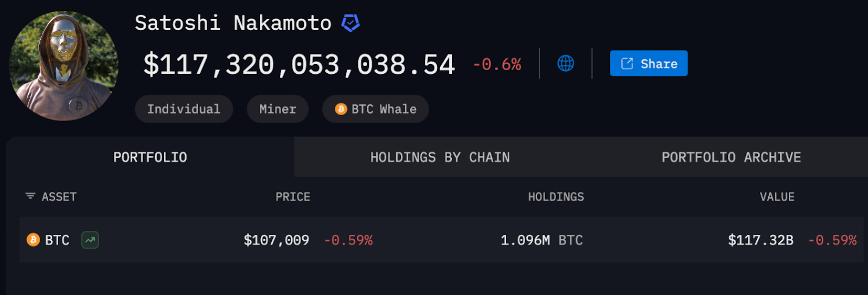Click the Satoshi Nakamoto name heading
868x295 pixels.
coord(233,23)
